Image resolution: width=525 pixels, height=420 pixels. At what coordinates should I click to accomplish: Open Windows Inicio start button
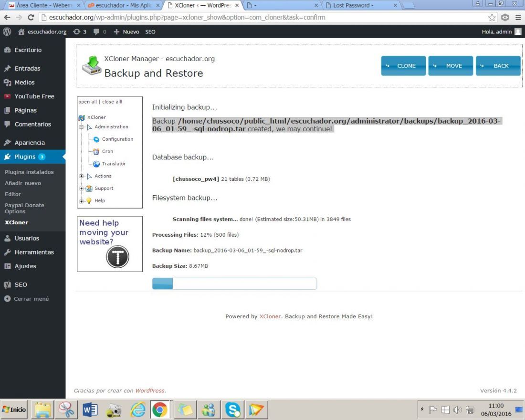pyautogui.click(x=14, y=409)
